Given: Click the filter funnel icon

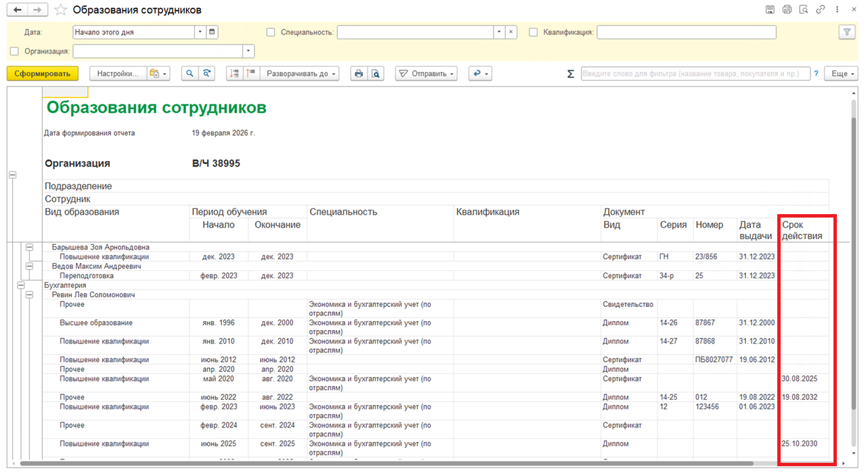Looking at the screenshot, I should [x=846, y=32].
